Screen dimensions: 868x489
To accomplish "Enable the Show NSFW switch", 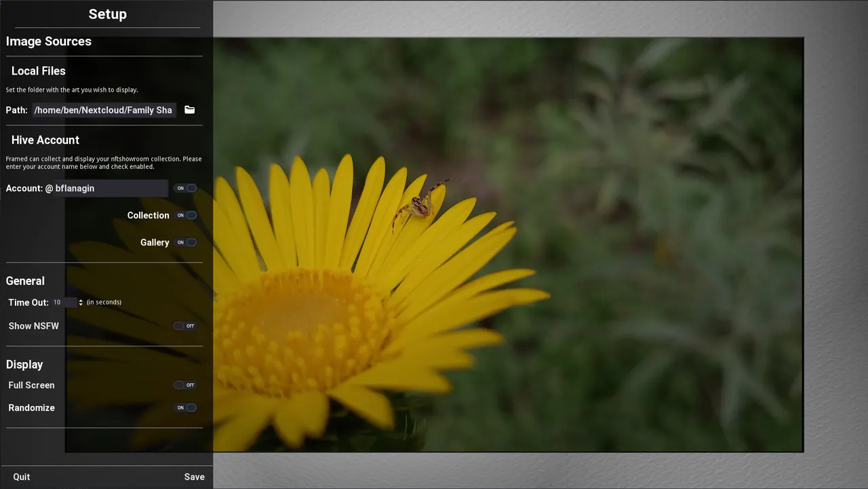I will coord(185,326).
